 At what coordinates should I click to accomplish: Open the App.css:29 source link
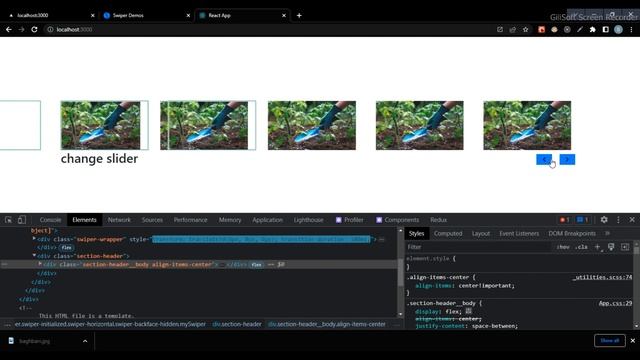[x=616, y=303]
